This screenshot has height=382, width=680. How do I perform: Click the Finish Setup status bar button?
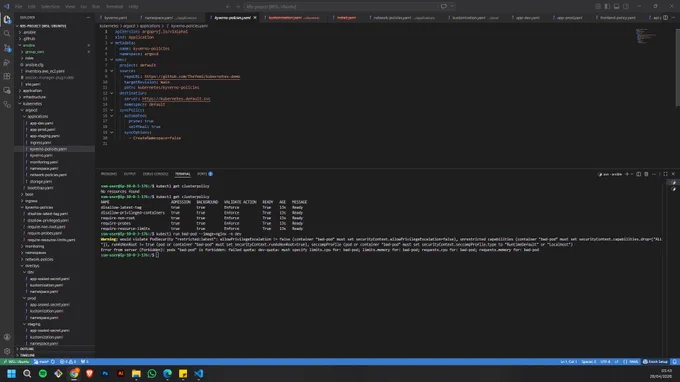(x=655, y=362)
